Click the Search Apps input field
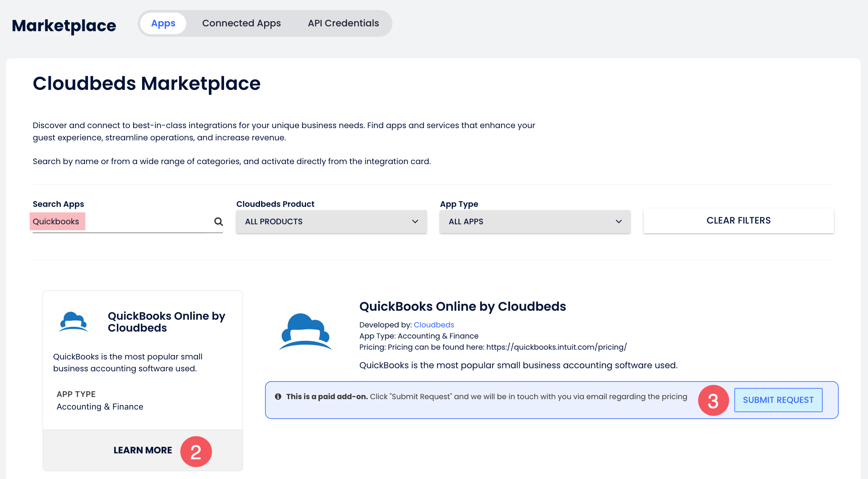The image size is (868, 479). pyautogui.click(x=122, y=222)
